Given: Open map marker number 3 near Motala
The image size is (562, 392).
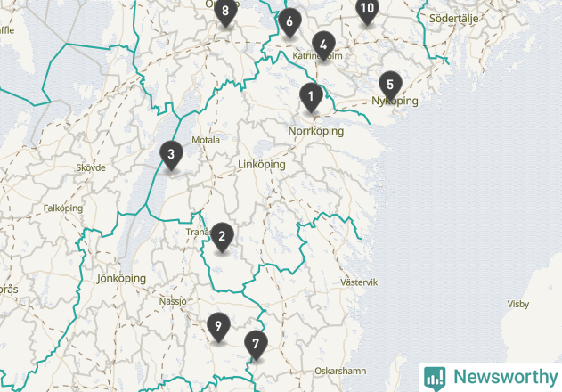Looking at the screenshot, I should 171,156.
